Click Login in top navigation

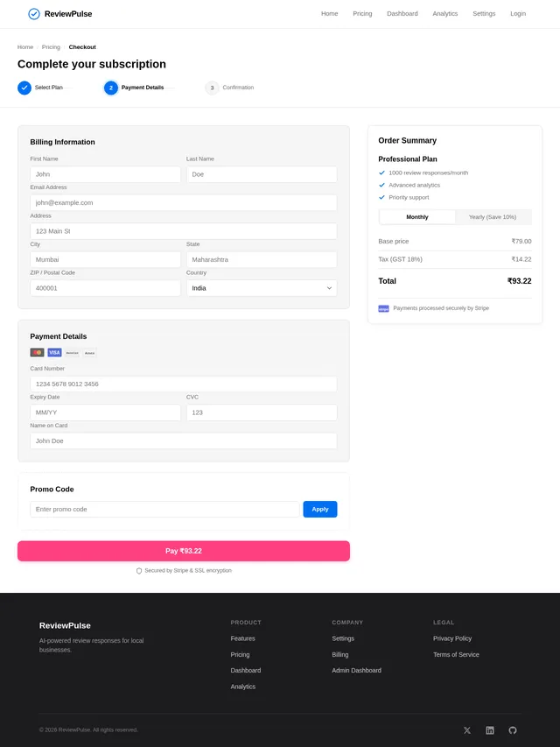pos(518,14)
